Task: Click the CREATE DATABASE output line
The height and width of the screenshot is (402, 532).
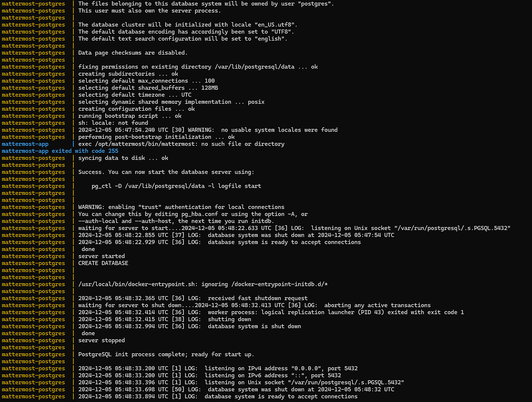Action: [103, 263]
